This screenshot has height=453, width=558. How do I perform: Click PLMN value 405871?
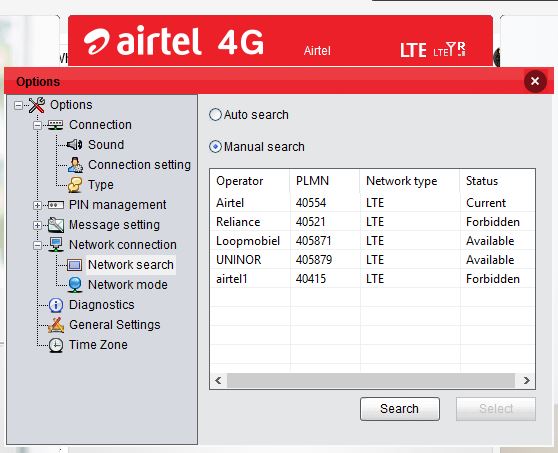pos(314,241)
